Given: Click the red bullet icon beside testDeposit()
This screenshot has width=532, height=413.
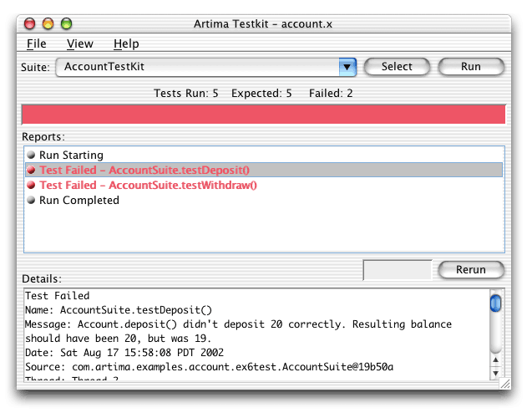Looking at the screenshot, I should [x=31, y=170].
